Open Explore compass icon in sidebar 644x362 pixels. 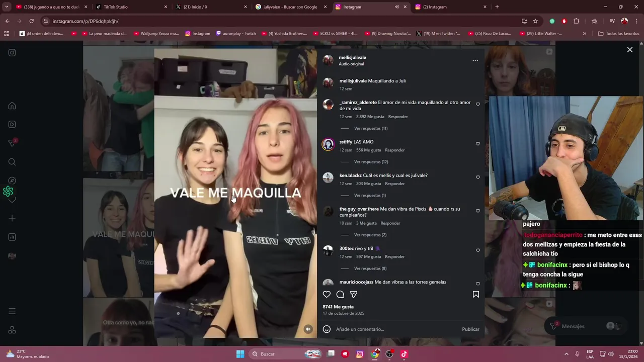coord(12,180)
